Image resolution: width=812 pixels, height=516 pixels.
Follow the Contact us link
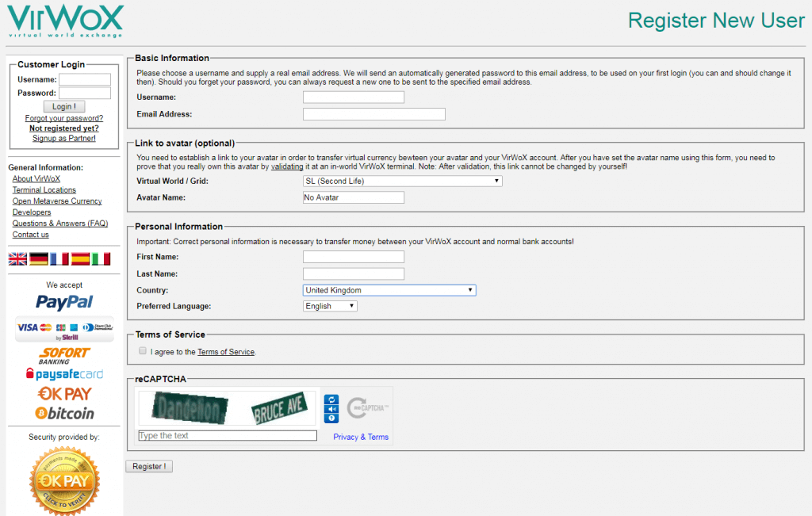click(x=31, y=235)
